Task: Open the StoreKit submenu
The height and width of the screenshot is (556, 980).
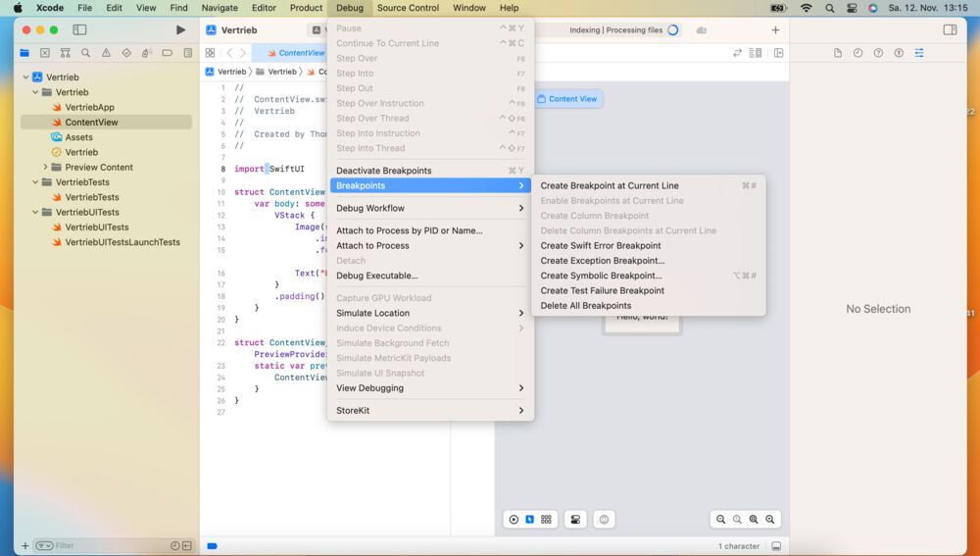Action: click(x=430, y=411)
